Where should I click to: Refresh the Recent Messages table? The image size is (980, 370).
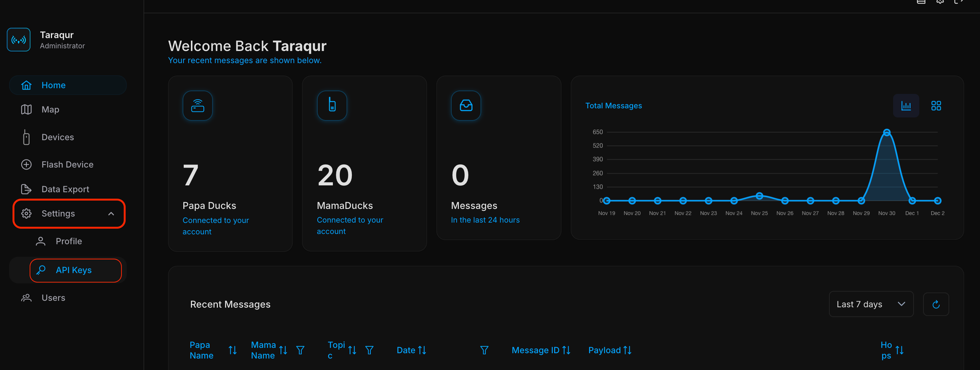click(x=936, y=304)
